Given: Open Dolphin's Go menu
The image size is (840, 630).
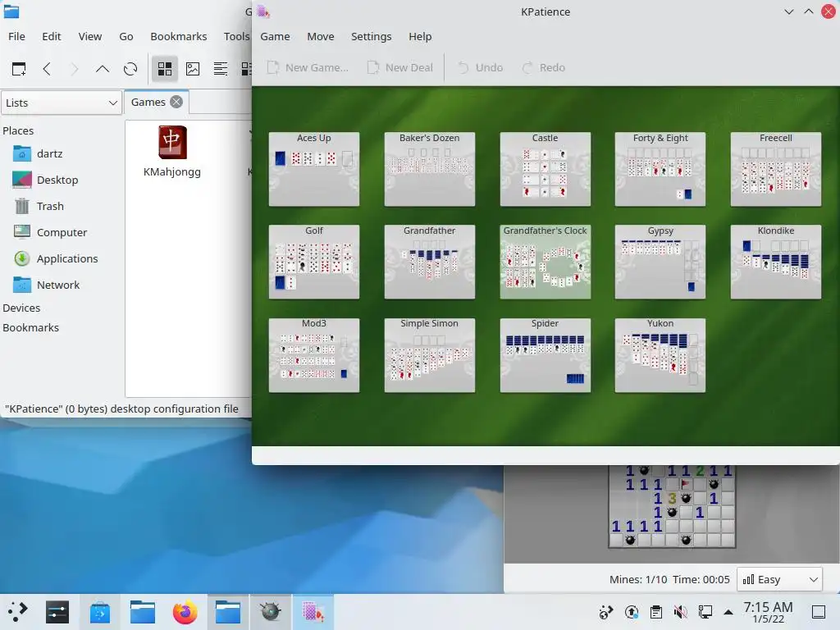Looking at the screenshot, I should (126, 36).
